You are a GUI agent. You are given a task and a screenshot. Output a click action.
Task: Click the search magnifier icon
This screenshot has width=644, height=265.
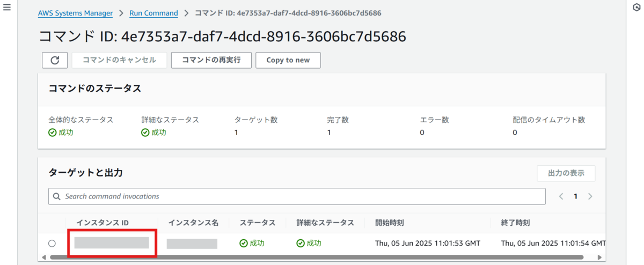(57, 196)
